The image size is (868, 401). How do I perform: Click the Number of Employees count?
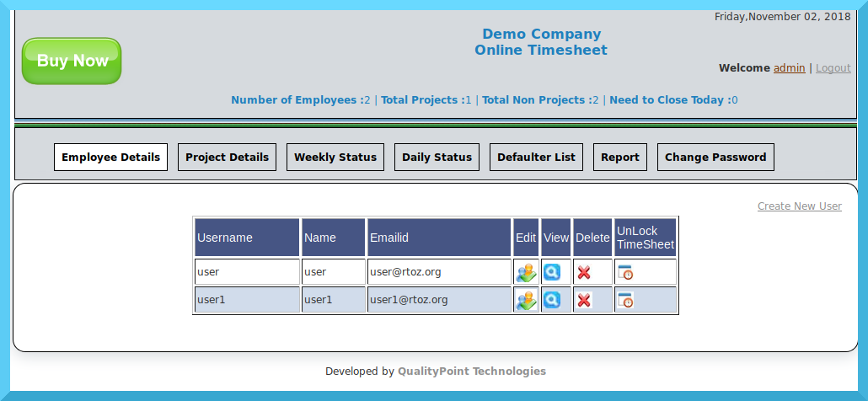click(x=301, y=100)
